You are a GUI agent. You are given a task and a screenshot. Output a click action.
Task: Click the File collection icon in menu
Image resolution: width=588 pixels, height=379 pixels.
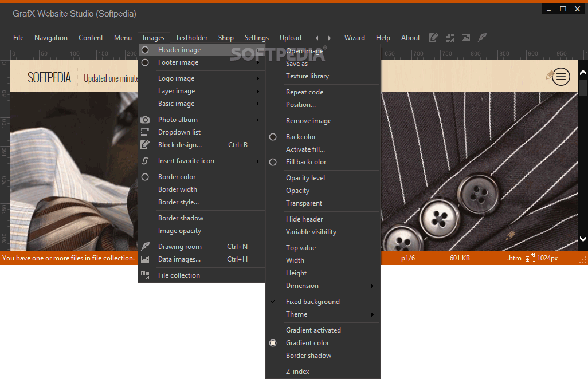click(145, 275)
